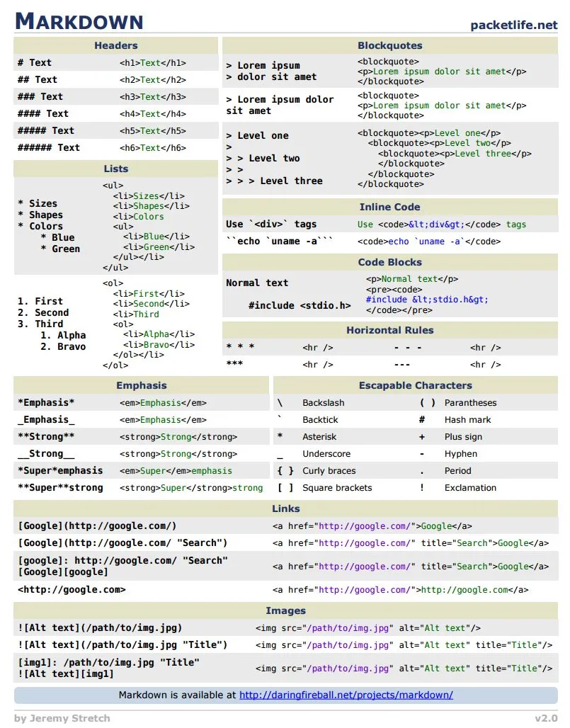The height and width of the screenshot is (728, 570).
Task: Click the "Backslash" character label
Action: [324, 403]
